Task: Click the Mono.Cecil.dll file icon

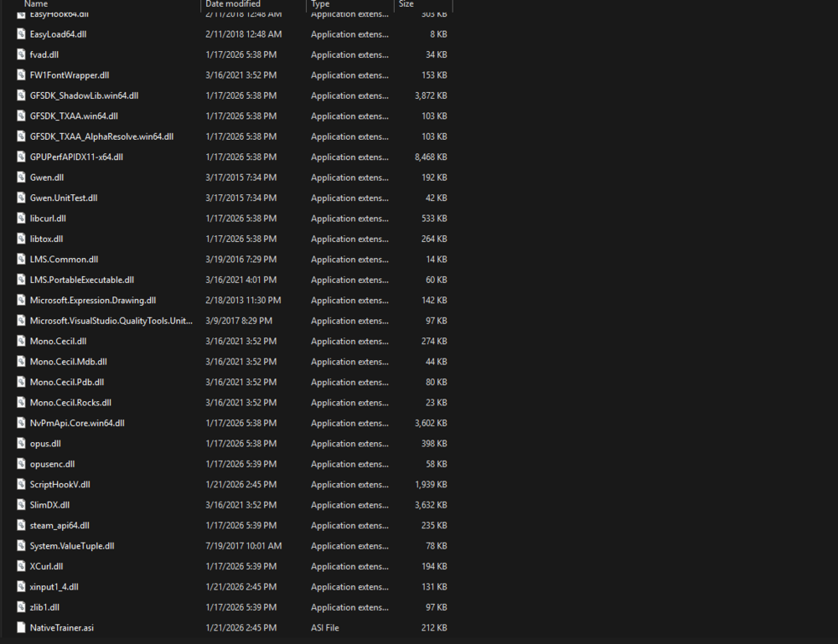Action: [21, 341]
